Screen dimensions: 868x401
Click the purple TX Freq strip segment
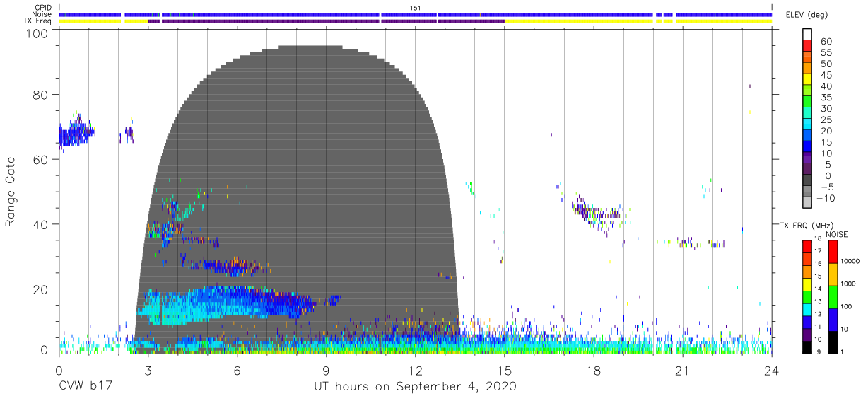click(326, 21)
